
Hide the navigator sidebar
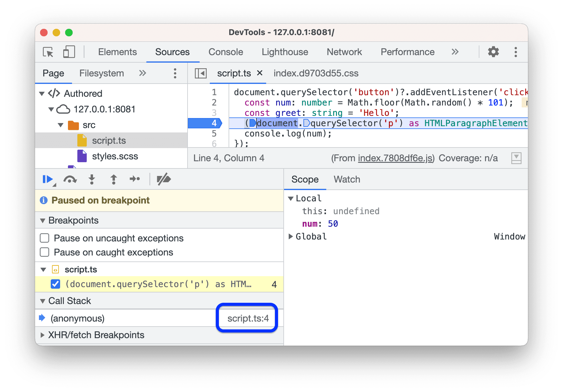click(x=201, y=73)
